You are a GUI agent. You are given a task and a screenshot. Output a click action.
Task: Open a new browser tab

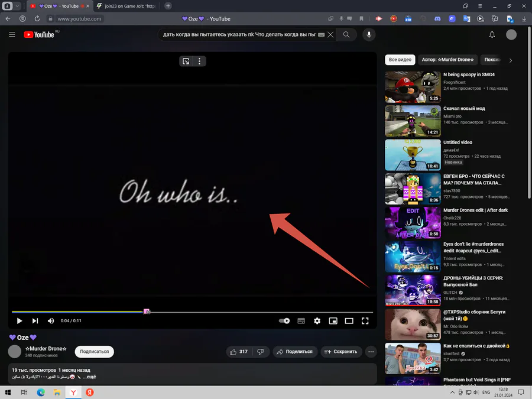coord(168,6)
